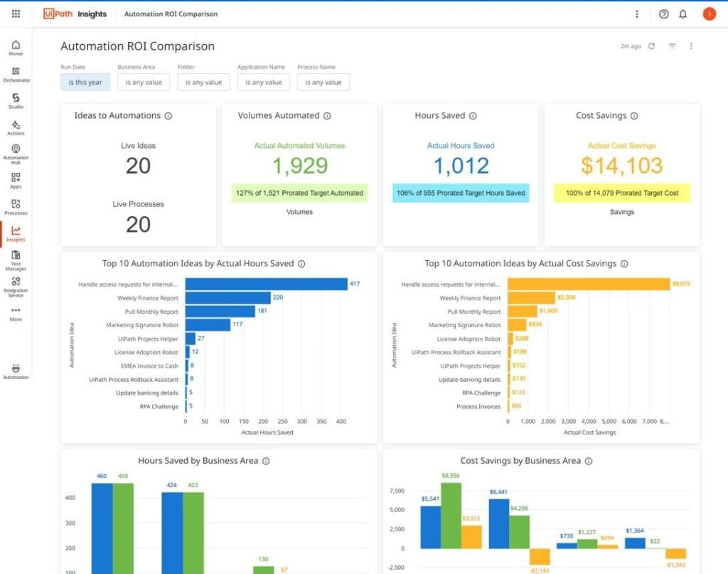Click info icon beside Cost Savings title
728x574 pixels.
pos(634,116)
